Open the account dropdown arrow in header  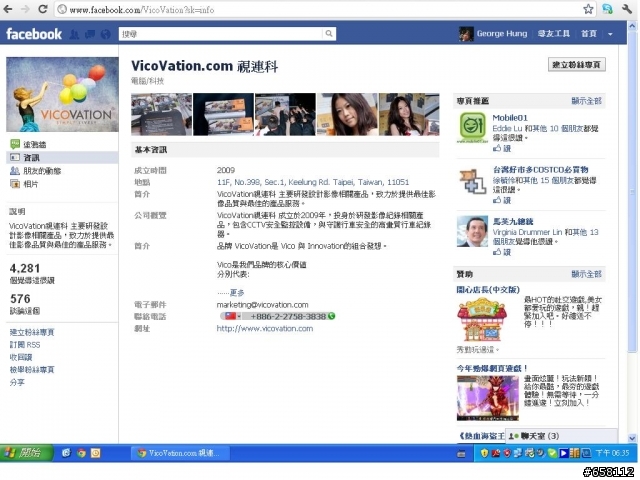[x=610, y=34]
